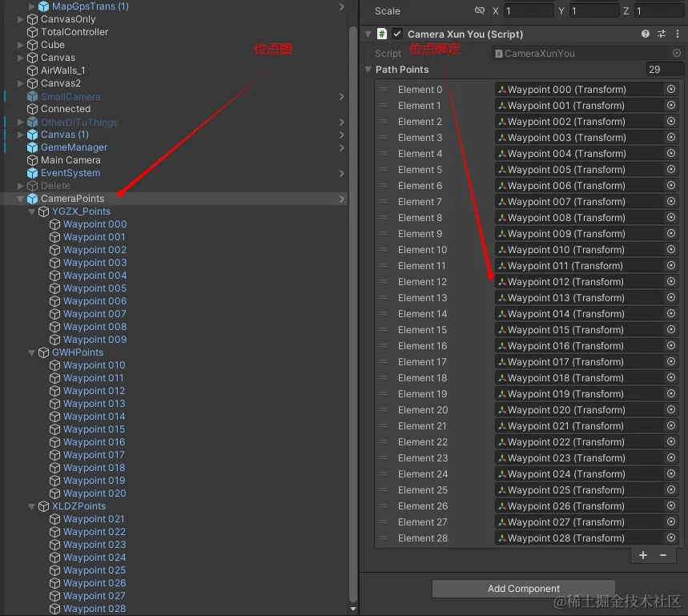Select Waypoint 015 in the hierarchy
The image size is (688, 616).
(94, 429)
